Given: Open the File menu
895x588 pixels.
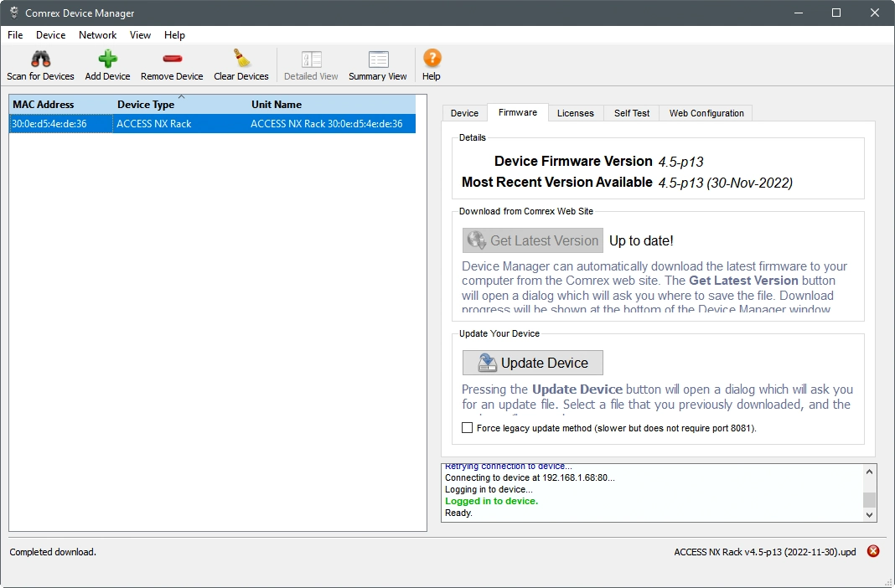Looking at the screenshot, I should [15, 35].
